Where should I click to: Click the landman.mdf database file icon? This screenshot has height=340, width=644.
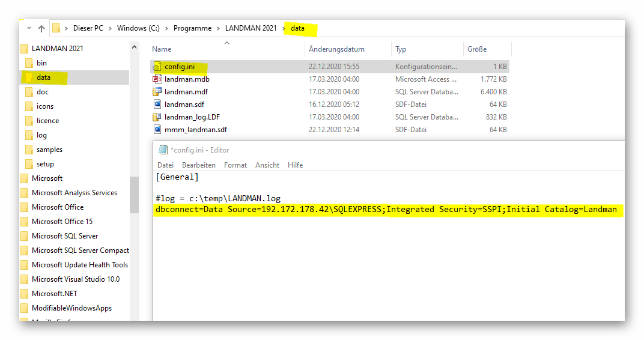(157, 92)
